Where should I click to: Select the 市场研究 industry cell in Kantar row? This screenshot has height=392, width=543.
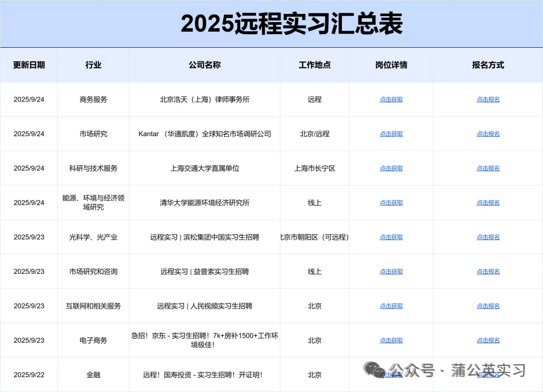(94, 134)
